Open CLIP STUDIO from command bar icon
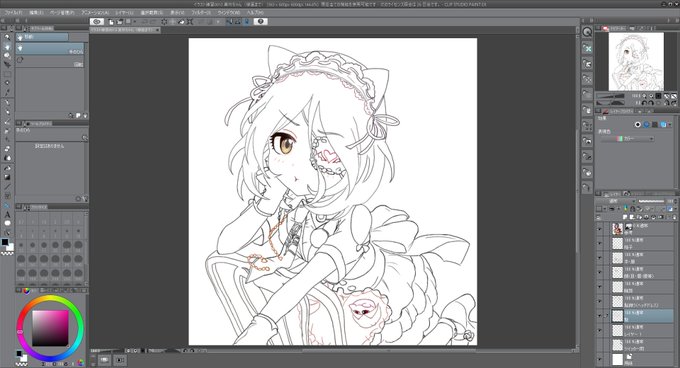This screenshot has width=680, height=368. pyautogui.click(x=97, y=21)
